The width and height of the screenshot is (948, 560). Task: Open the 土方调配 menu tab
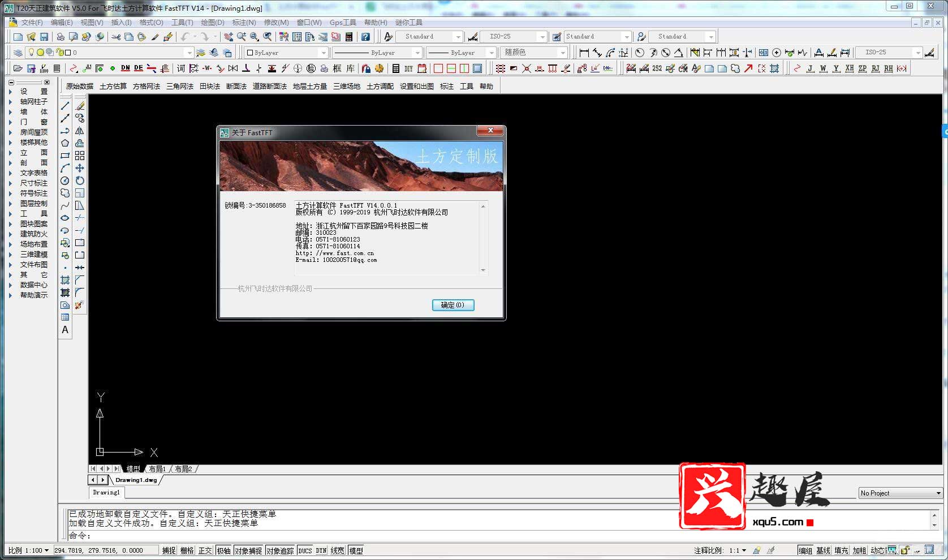[380, 87]
